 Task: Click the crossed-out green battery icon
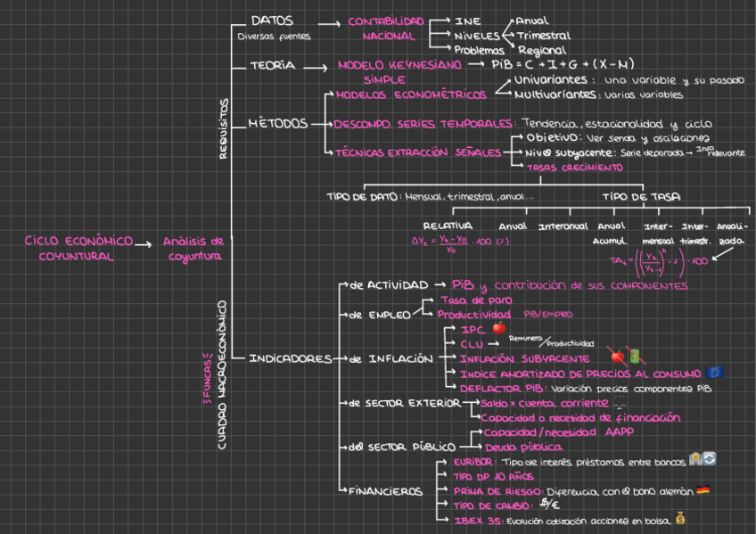(x=635, y=357)
